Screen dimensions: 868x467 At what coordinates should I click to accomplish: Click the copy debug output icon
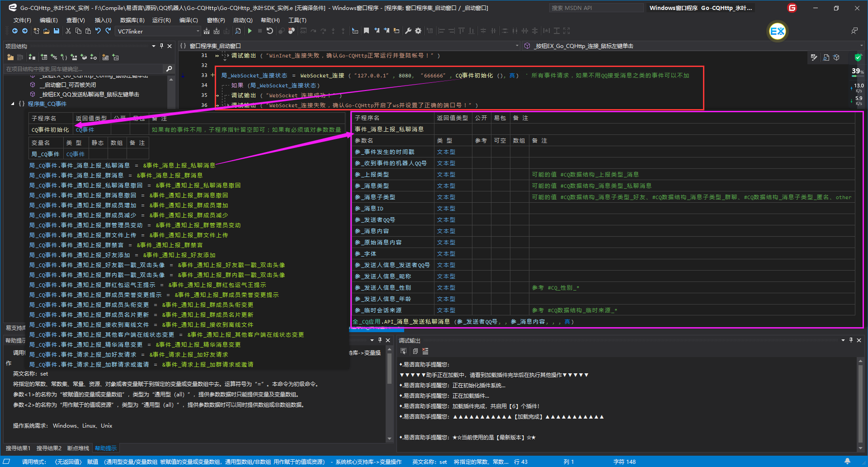415,351
